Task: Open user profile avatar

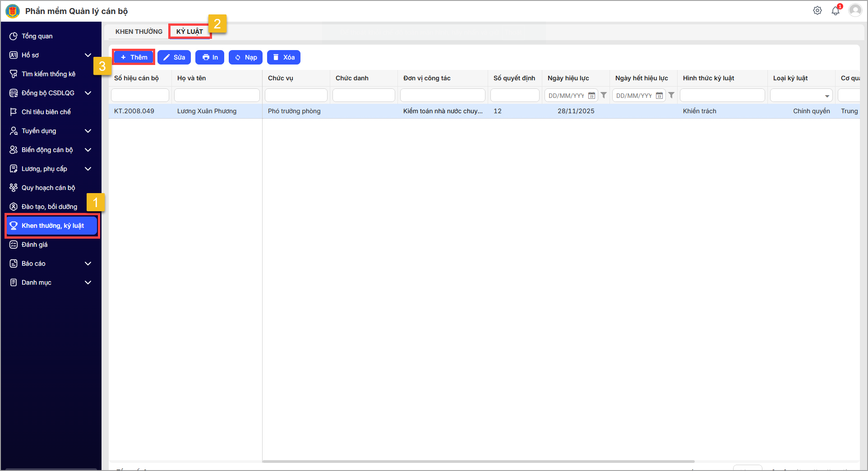Action: [x=855, y=10]
